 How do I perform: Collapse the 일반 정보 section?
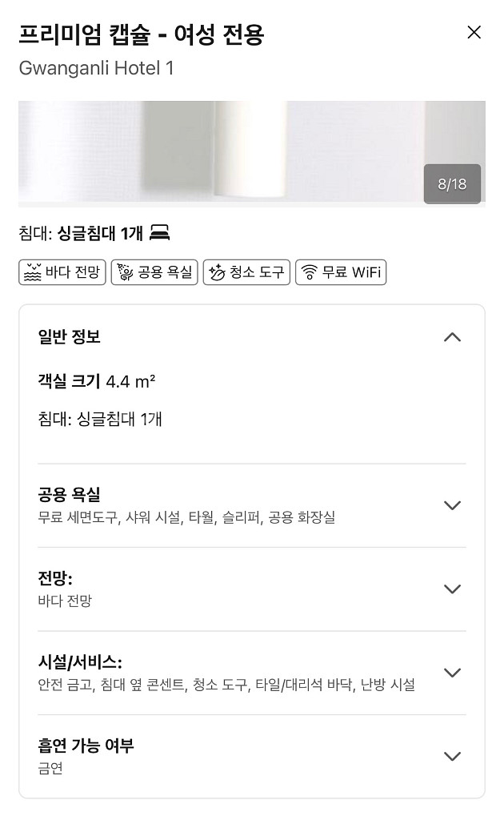(x=454, y=337)
